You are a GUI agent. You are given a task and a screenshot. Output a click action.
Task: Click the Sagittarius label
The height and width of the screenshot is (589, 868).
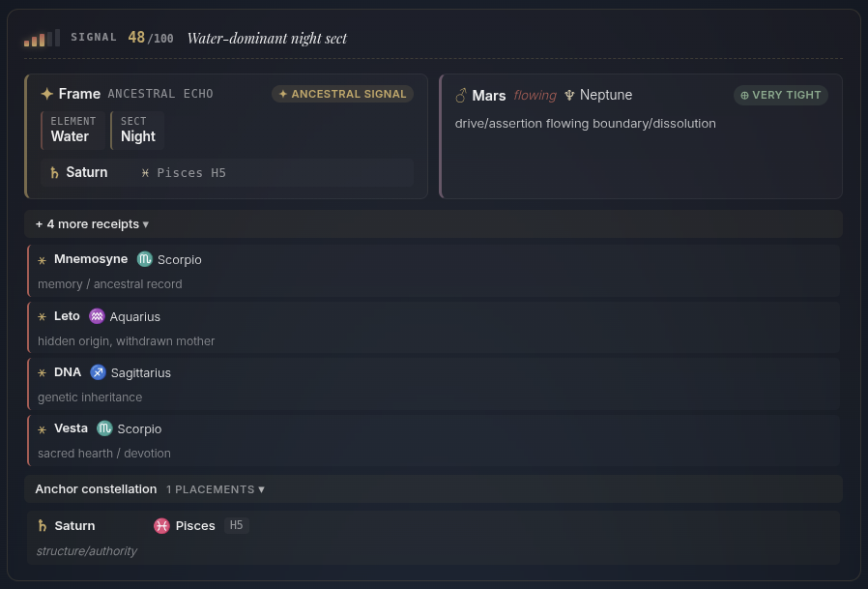(x=140, y=373)
